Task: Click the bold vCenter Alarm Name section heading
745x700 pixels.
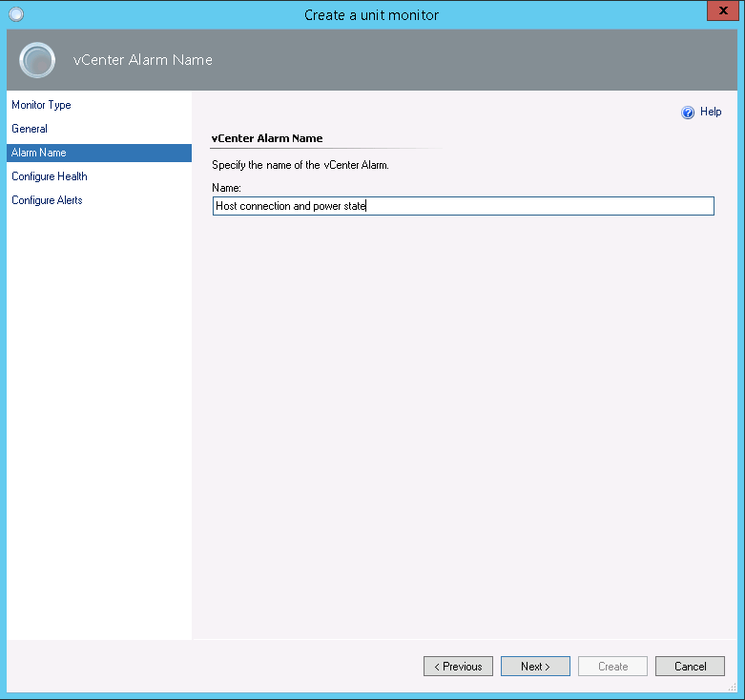Action: point(267,138)
